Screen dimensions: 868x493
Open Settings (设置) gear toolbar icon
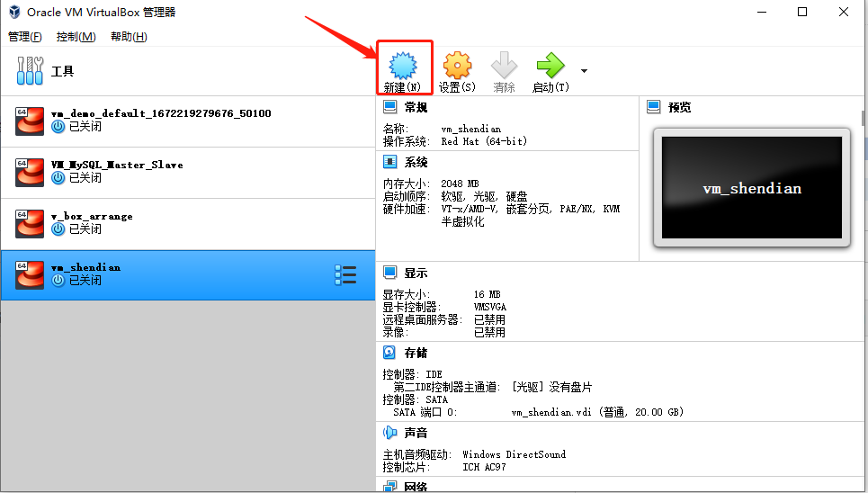point(457,66)
